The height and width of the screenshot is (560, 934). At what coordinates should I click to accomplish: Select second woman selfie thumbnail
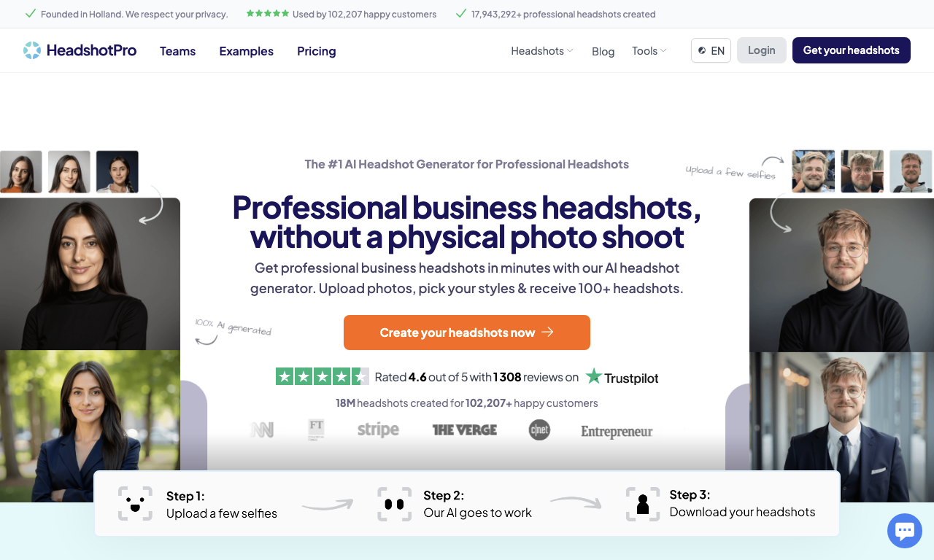[69, 172]
